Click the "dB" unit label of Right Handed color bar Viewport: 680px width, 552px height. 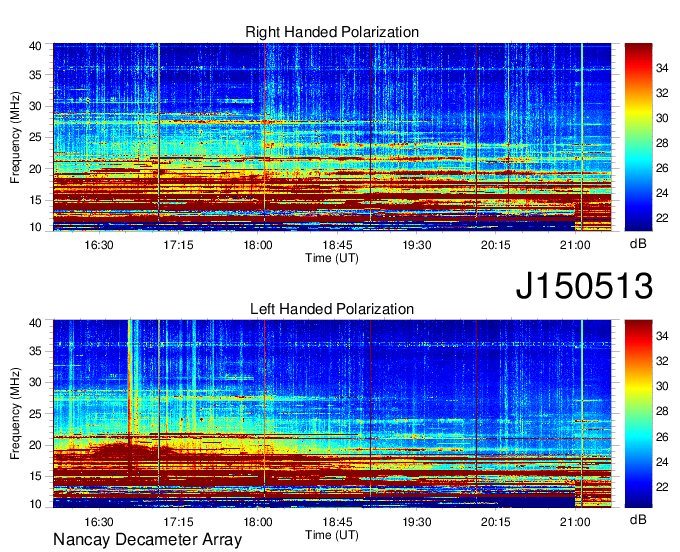pyautogui.click(x=638, y=244)
